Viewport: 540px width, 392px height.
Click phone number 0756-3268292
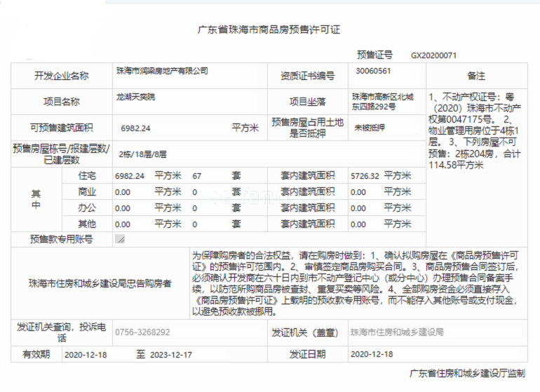[142, 332]
